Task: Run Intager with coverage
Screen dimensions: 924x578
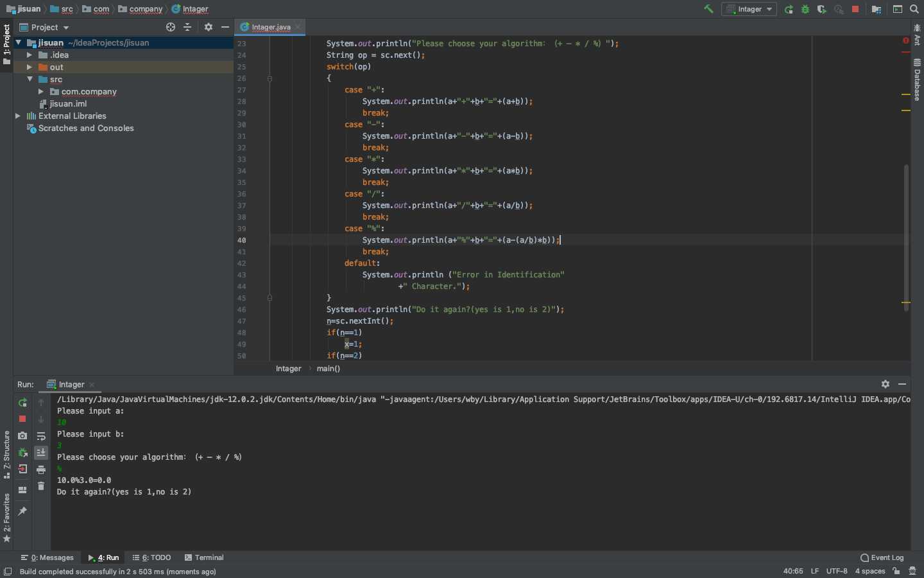Action: pos(822,9)
